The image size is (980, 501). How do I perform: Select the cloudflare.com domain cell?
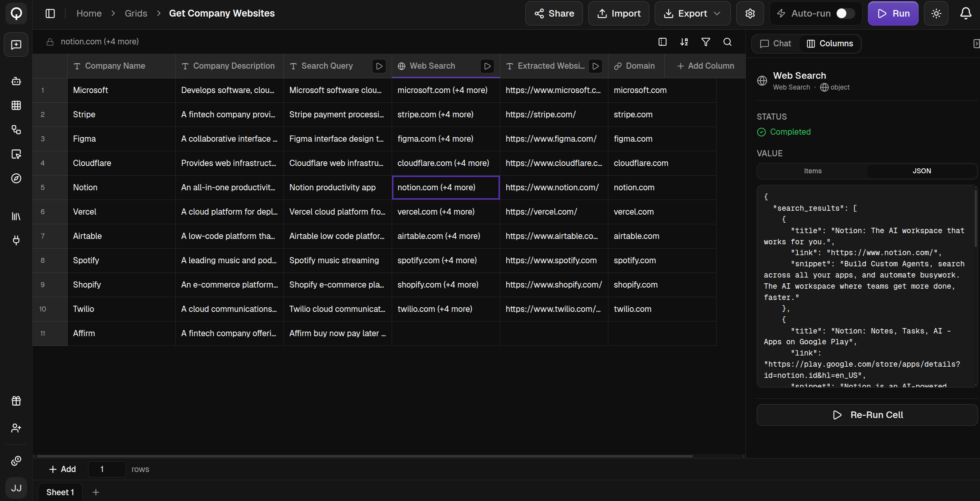(662, 163)
